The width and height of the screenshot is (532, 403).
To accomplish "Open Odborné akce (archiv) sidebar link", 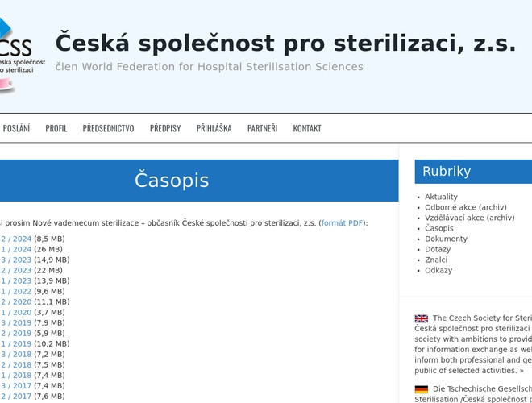I will tap(466, 207).
